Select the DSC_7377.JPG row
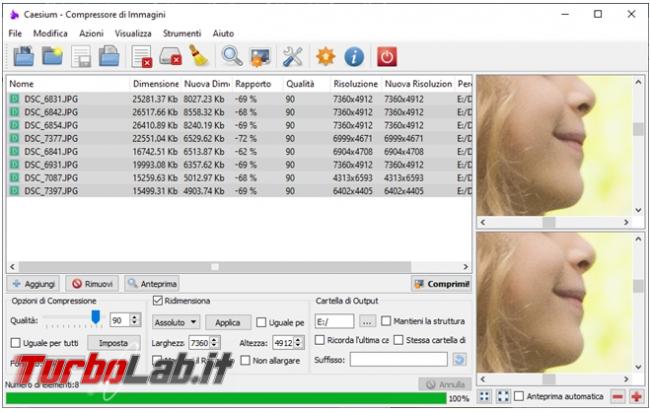 click(x=239, y=138)
